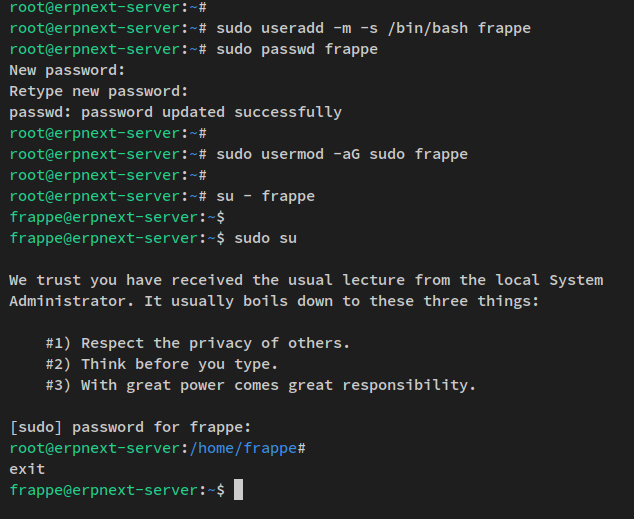Click the 'New password:' line
Image resolution: width=634 pixels, height=519 pixels.
coord(67,70)
